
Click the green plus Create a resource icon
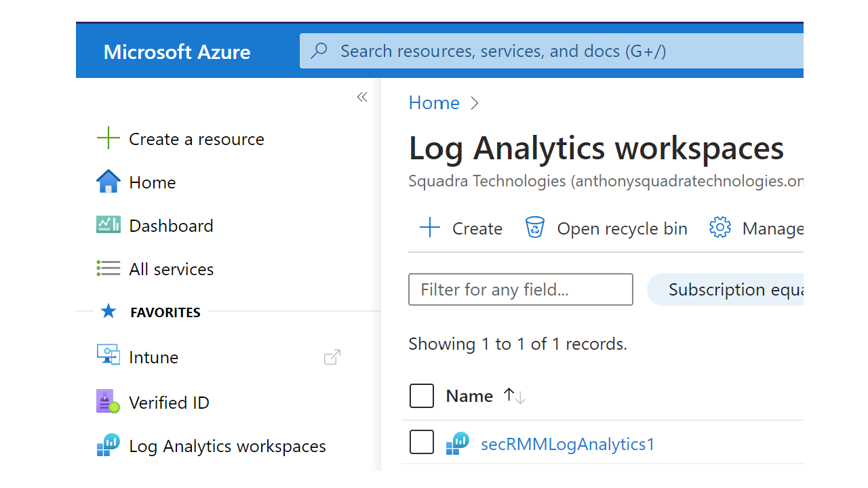tap(108, 138)
